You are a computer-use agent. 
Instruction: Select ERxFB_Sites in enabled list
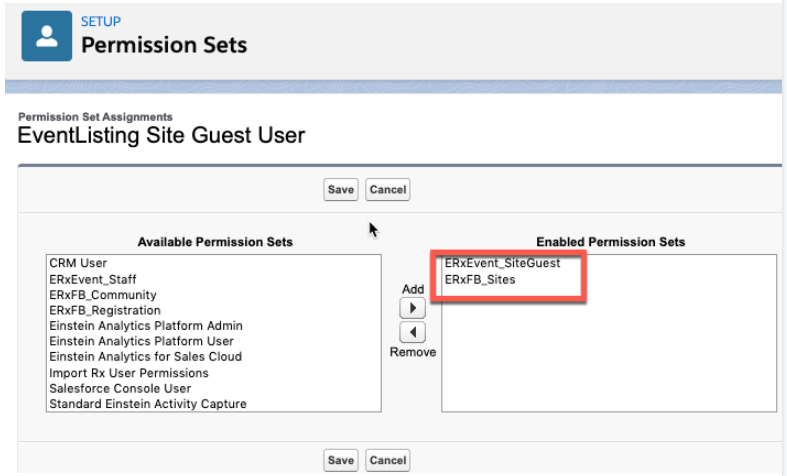pos(480,279)
